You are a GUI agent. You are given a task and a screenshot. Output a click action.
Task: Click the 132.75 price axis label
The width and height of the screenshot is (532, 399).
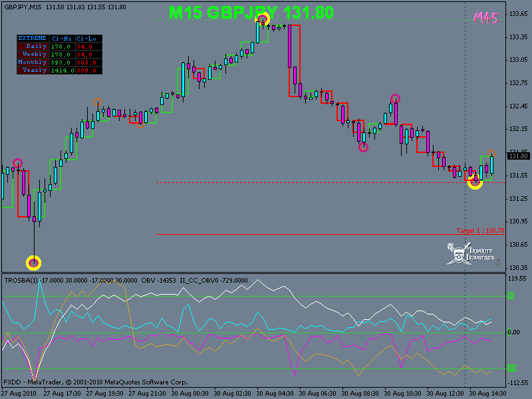(x=518, y=83)
